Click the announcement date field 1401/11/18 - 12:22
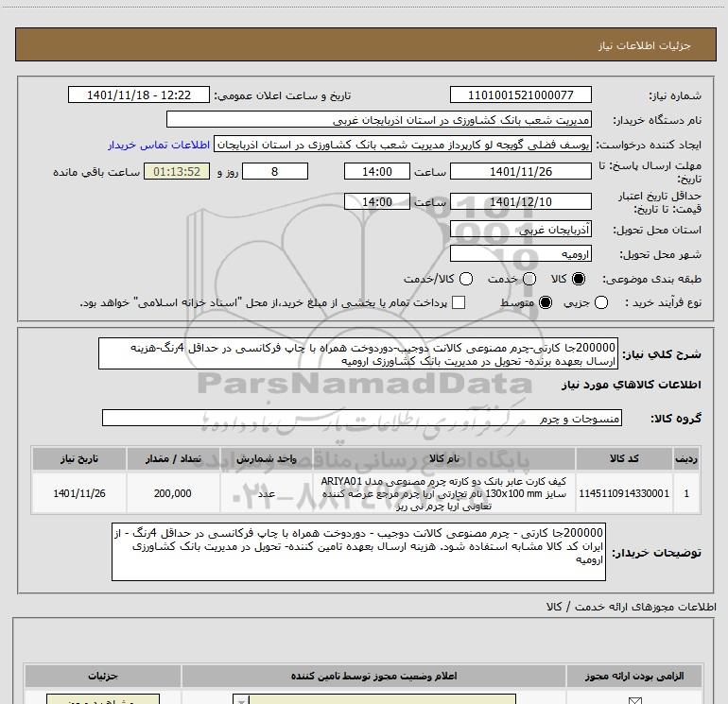This screenshot has width=728, height=704. pos(139,94)
